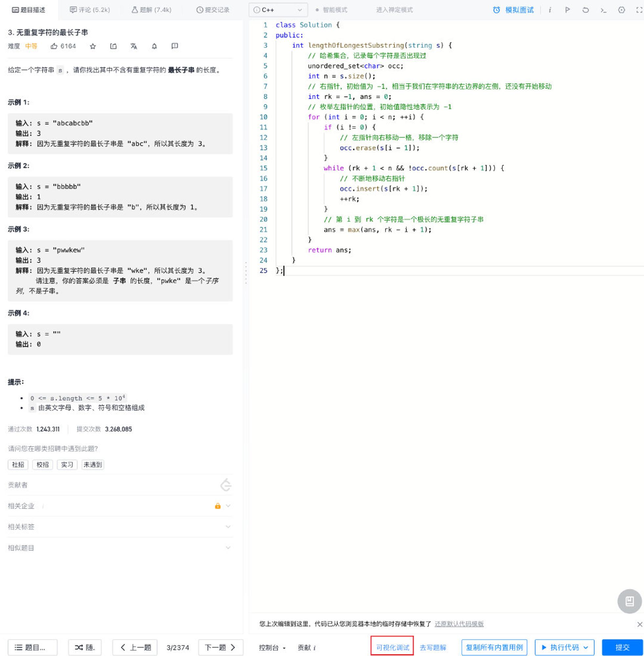Click the run flag icon in editor toolbar
This screenshot has height=656, width=644.
point(568,10)
